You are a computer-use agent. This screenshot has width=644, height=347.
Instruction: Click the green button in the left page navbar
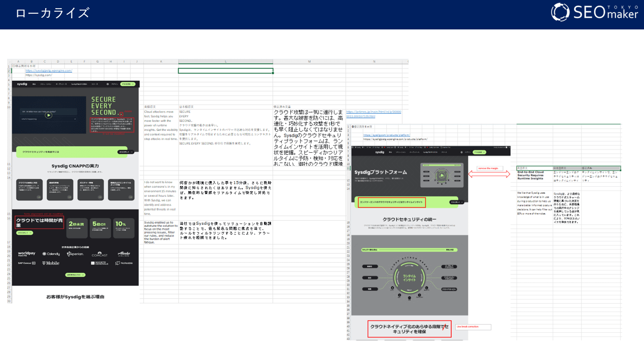pyautogui.click(x=128, y=84)
